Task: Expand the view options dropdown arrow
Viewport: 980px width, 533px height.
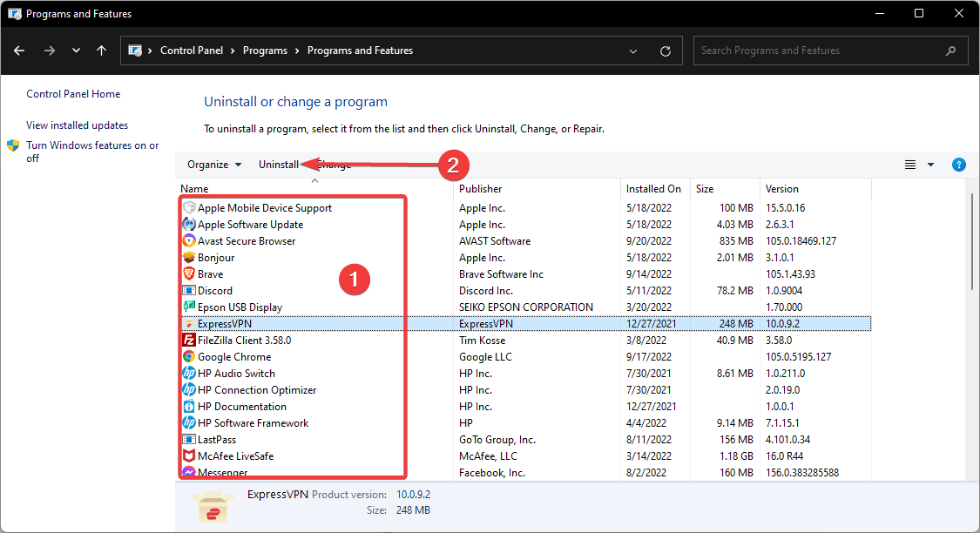Action: 930,165
